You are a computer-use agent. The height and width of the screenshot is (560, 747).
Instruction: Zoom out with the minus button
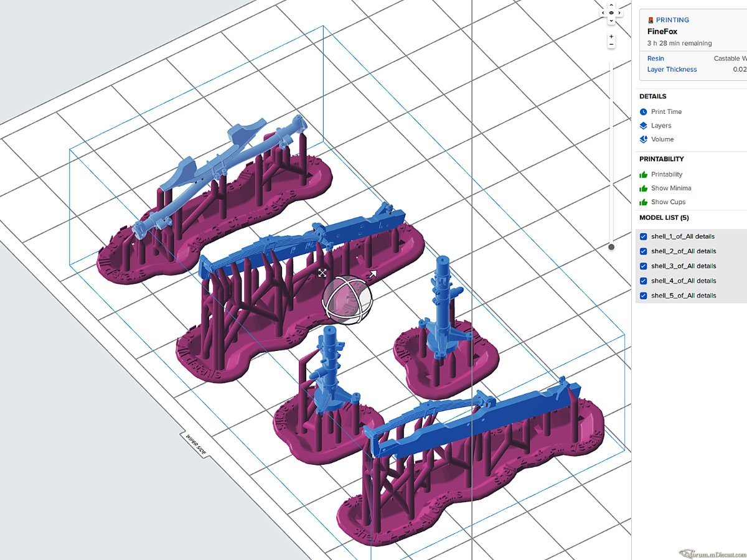(x=611, y=45)
